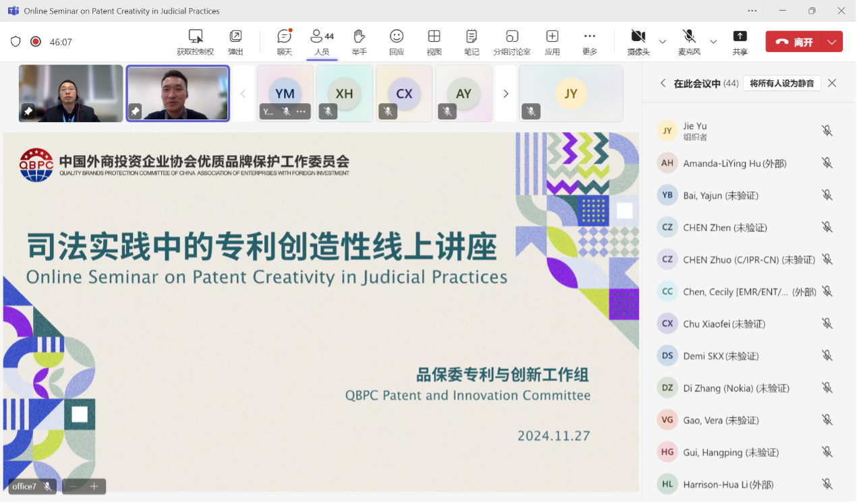
Task: Open the title bar ellipsis settings menu
Action: click(752, 11)
